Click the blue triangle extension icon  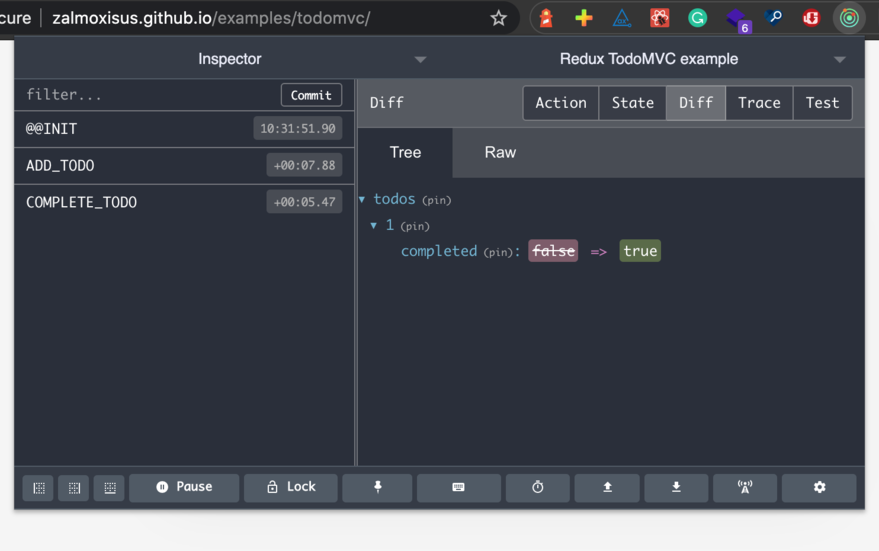pos(622,18)
